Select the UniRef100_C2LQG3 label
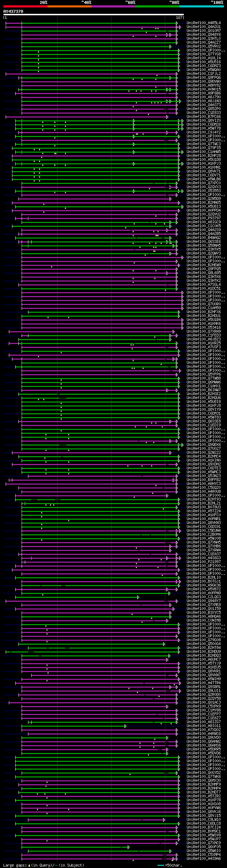The width and height of the screenshot is (227, 868). tap(204, 597)
